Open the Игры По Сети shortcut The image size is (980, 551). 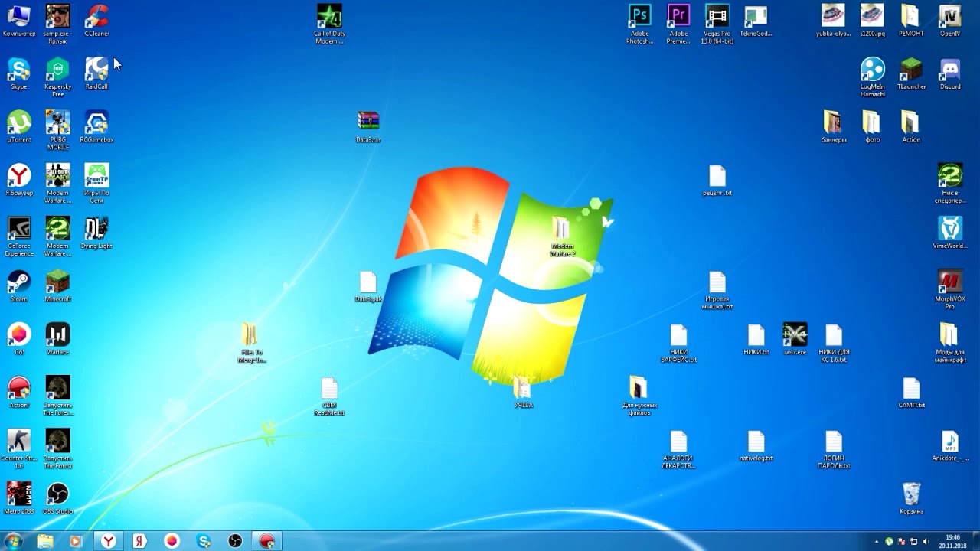click(96, 184)
